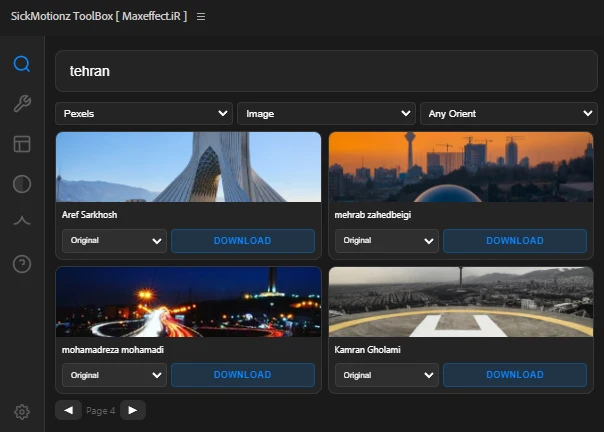
Task: Click the author name Kamran Gholami
Action: [367, 350]
